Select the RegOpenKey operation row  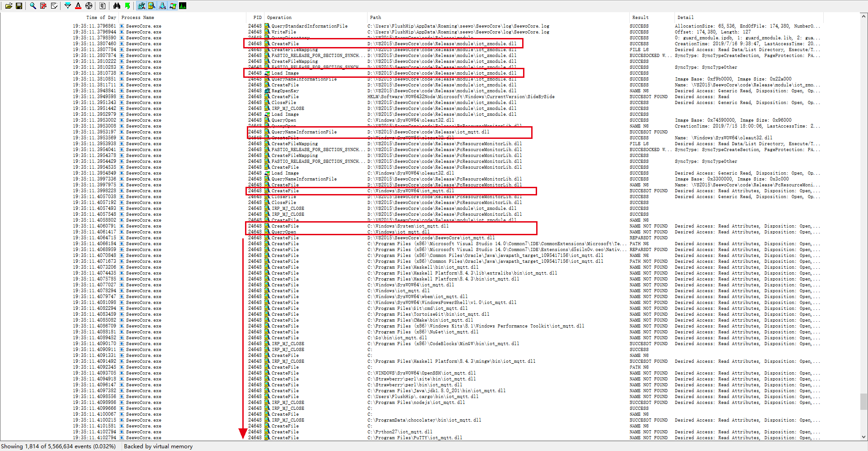[285, 91]
